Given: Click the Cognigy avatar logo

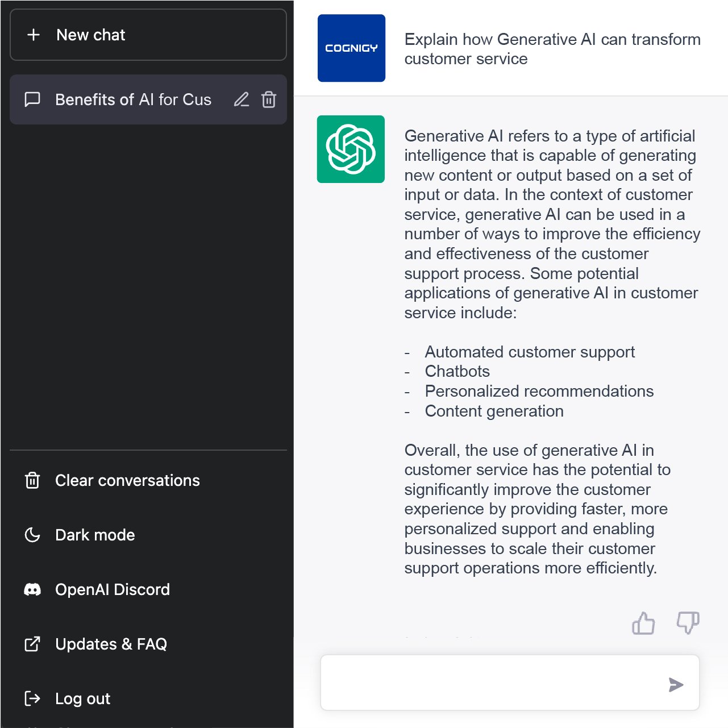Looking at the screenshot, I should click(351, 48).
